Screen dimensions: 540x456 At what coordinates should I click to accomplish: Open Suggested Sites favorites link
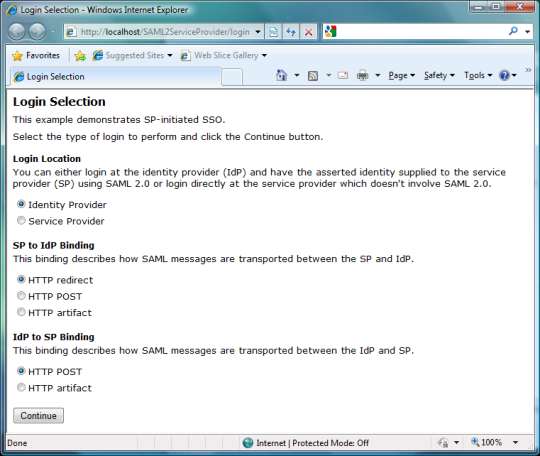click(x=132, y=55)
